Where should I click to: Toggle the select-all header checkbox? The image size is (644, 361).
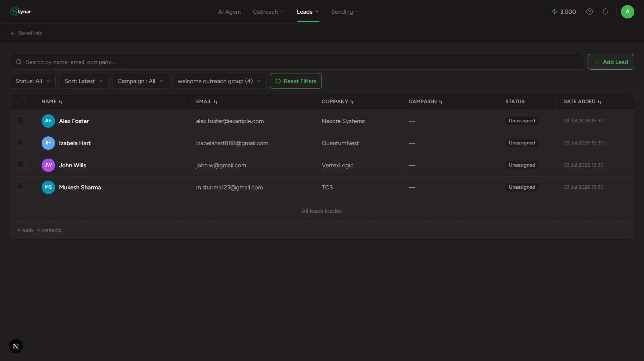(x=22, y=101)
